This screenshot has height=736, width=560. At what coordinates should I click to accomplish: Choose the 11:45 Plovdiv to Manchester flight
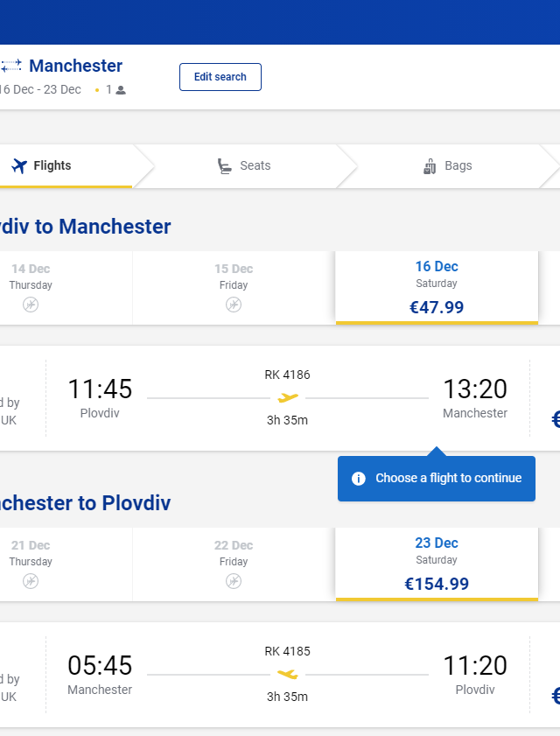280,398
